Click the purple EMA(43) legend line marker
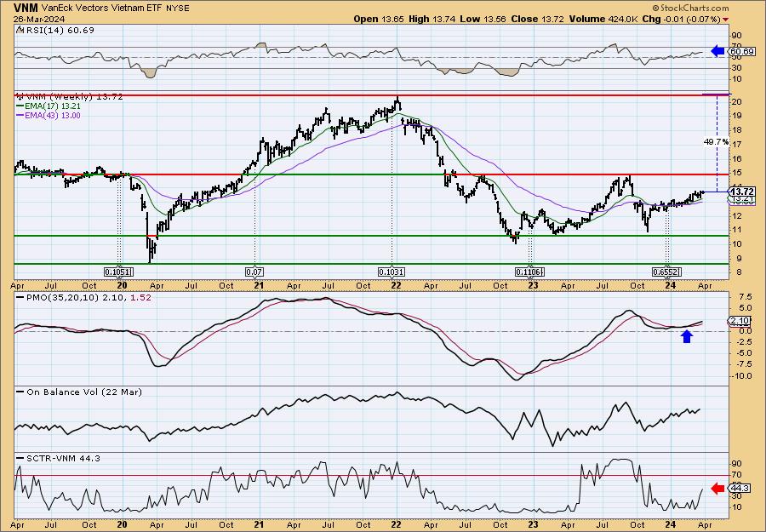 (x=20, y=116)
